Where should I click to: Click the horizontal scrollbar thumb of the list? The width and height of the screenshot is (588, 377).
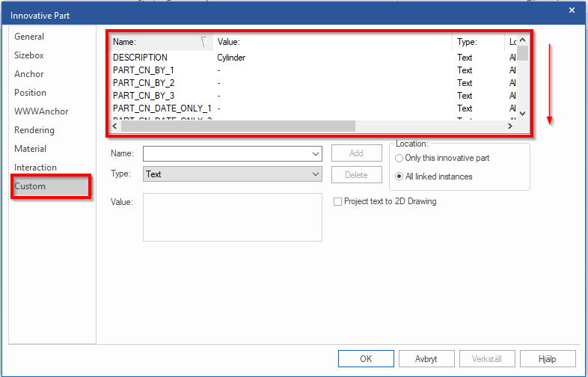click(238, 126)
